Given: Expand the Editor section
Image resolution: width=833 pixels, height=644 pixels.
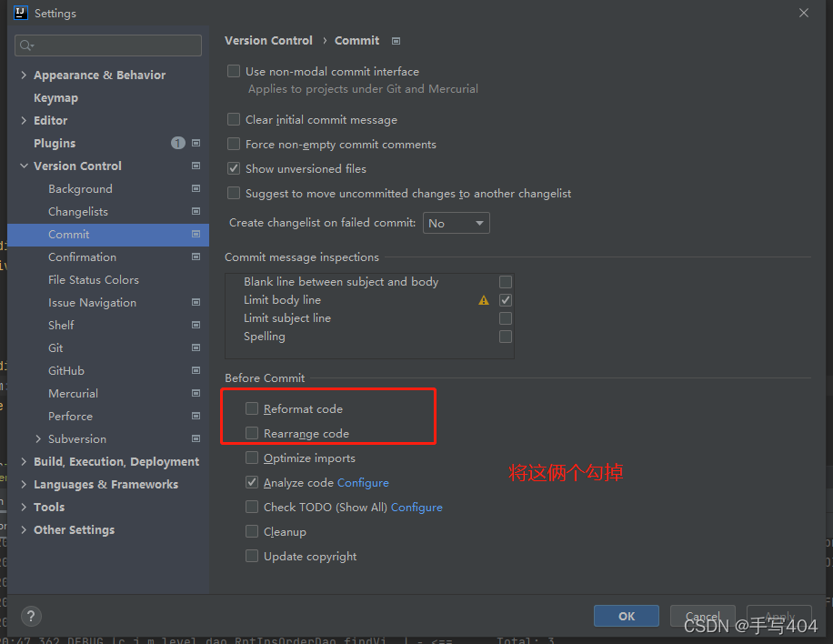Looking at the screenshot, I should 23,120.
